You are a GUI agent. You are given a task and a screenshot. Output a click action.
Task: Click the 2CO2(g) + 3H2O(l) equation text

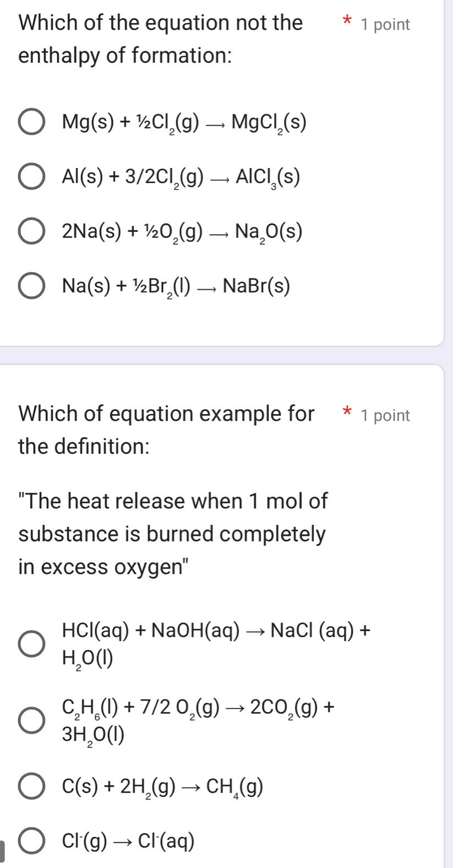199,720
